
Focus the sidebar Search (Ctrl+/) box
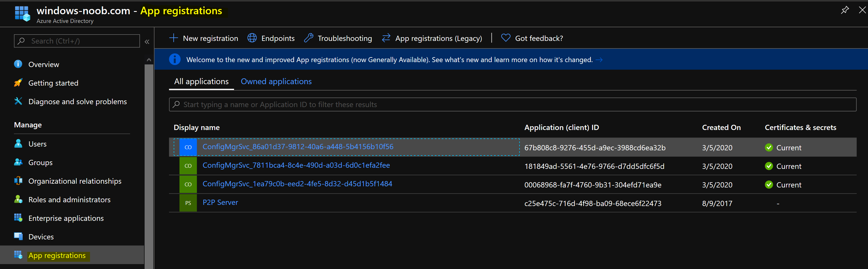tap(77, 41)
